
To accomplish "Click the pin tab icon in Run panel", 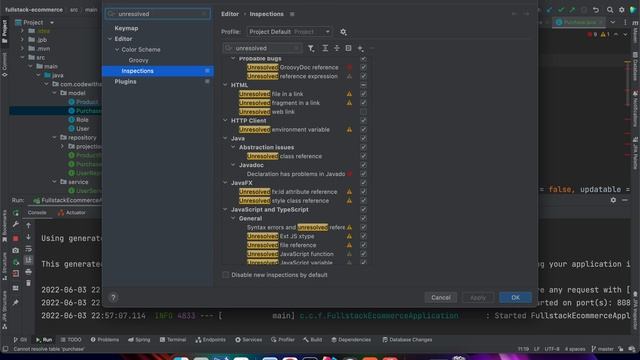I will point(16,302).
